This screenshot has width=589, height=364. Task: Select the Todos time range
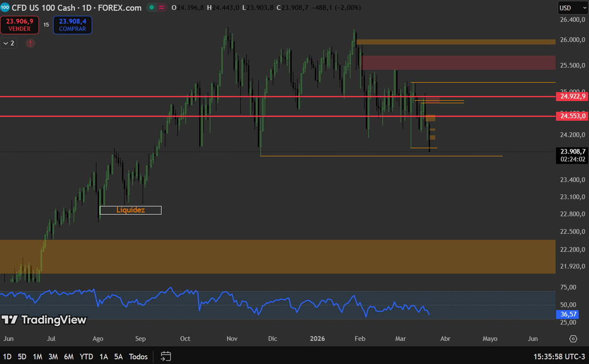[x=138, y=357]
